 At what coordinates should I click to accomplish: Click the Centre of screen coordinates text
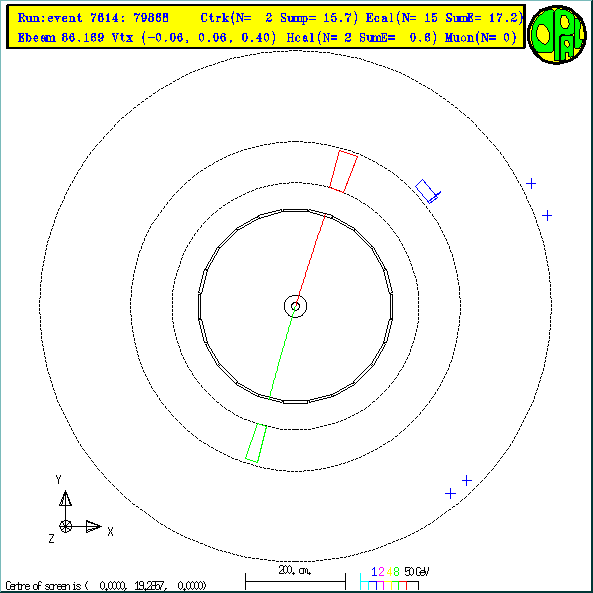click(x=106, y=586)
